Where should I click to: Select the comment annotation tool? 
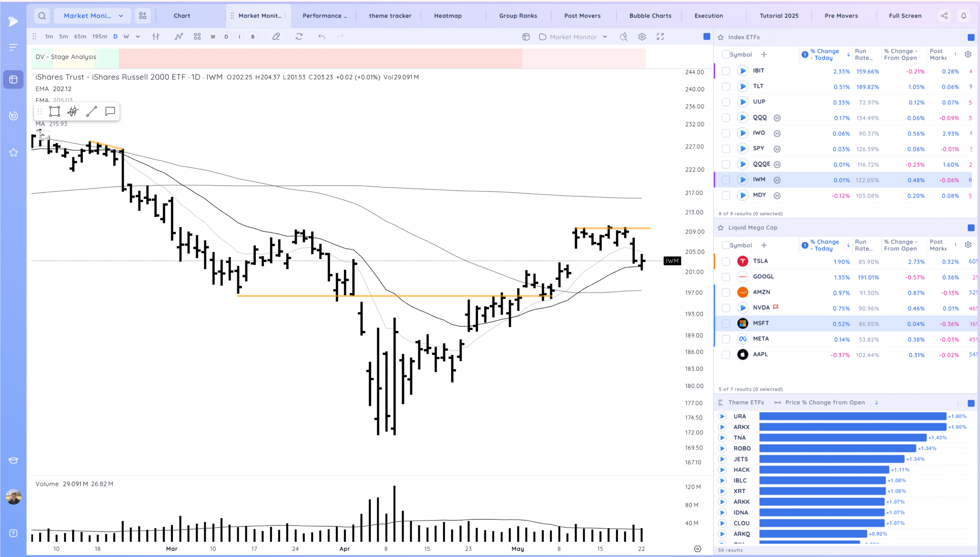pos(110,111)
